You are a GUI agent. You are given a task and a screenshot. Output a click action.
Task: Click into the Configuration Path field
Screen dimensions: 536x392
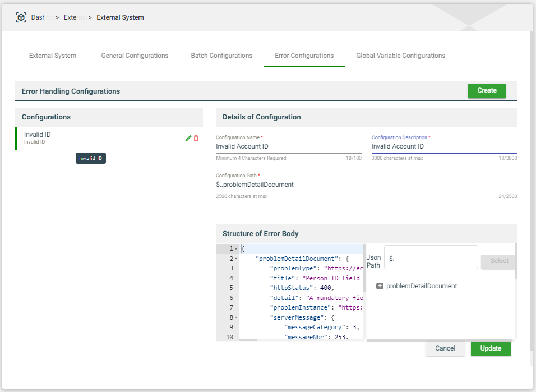click(366, 185)
